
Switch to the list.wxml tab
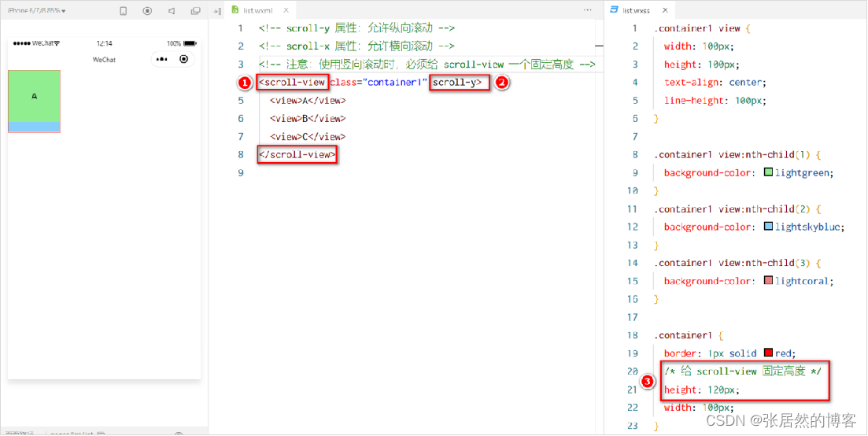pos(257,10)
